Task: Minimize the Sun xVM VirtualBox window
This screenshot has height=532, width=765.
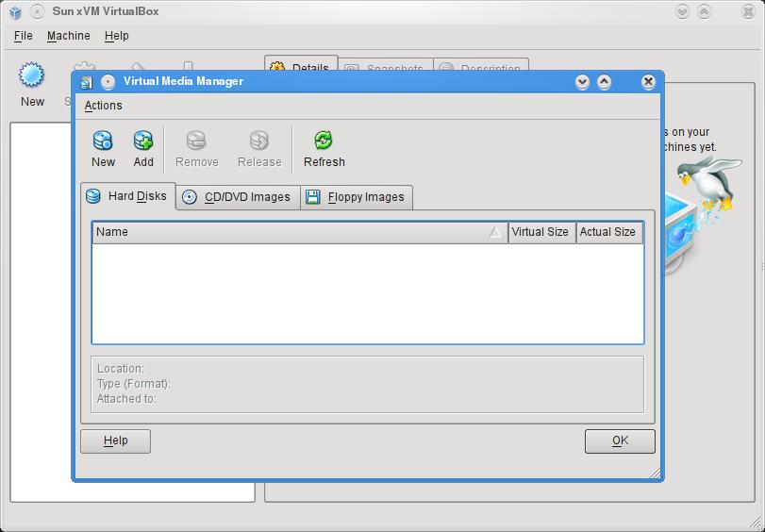Action: [x=682, y=11]
